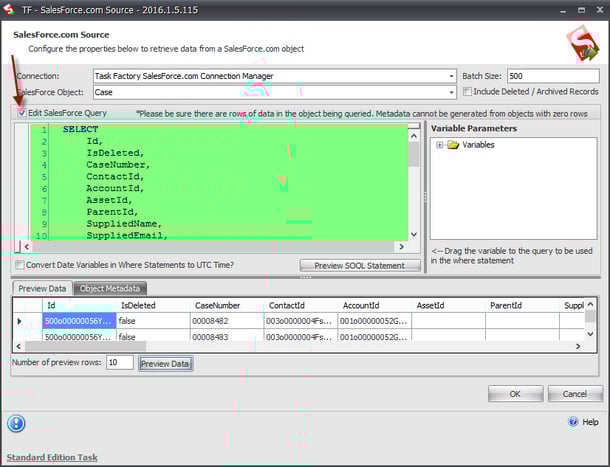Click the OK button
The image size is (610, 467).
tap(515, 394)
